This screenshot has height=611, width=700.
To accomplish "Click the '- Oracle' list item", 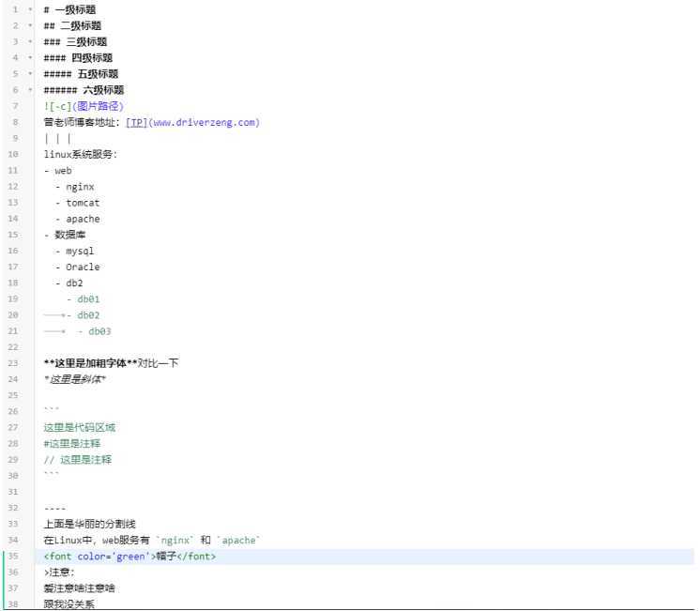I will 77,267.
